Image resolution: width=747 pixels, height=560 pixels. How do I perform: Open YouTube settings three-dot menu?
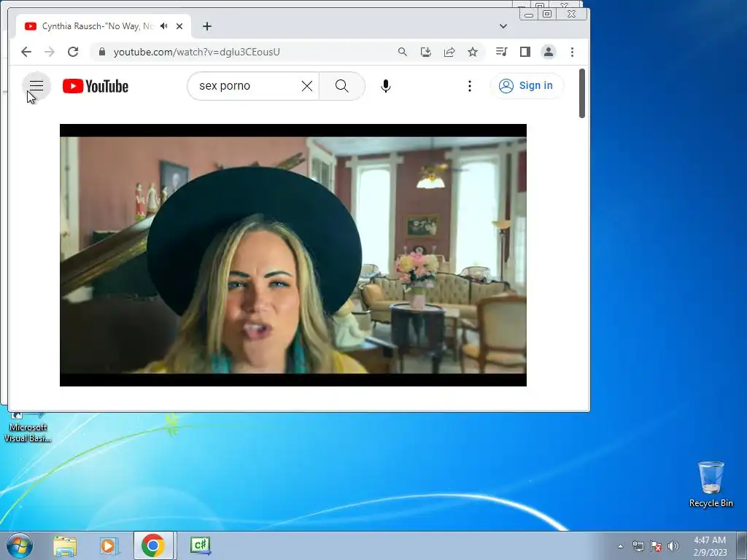click(x=469, y=86)
